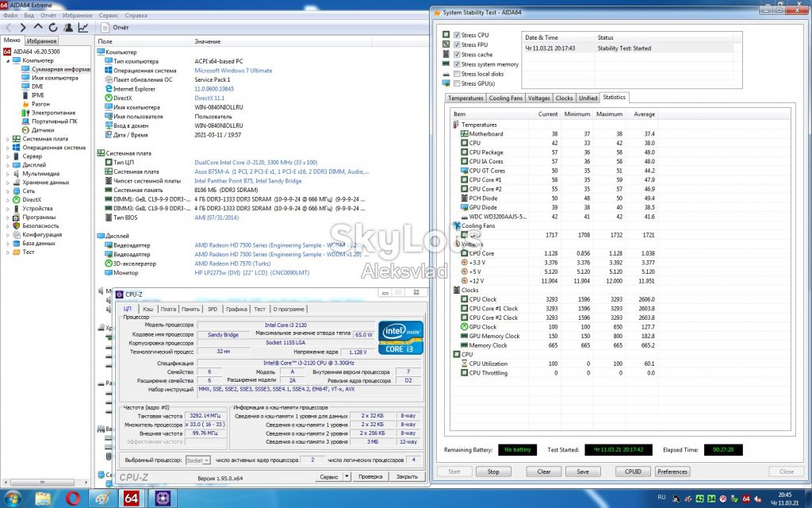Click the Избранное tab in left panel
Viewport: 812px width, 508px height.
click(x=41, y=41)
